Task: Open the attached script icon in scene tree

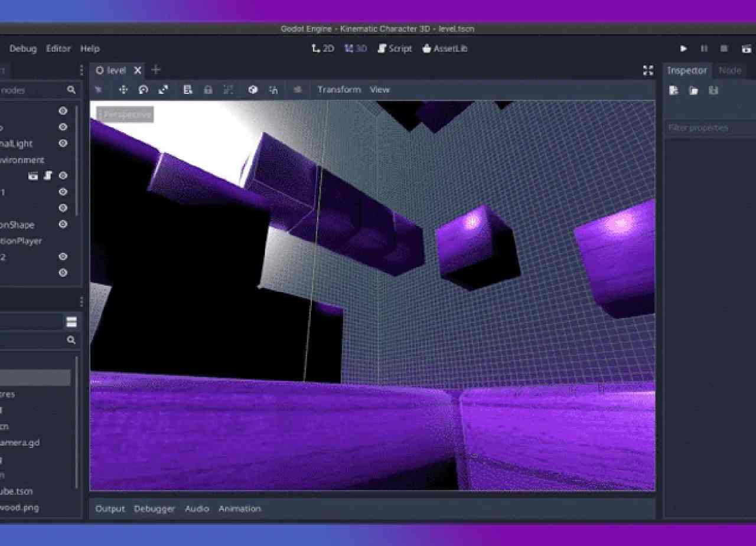Action: click(48, 176)
